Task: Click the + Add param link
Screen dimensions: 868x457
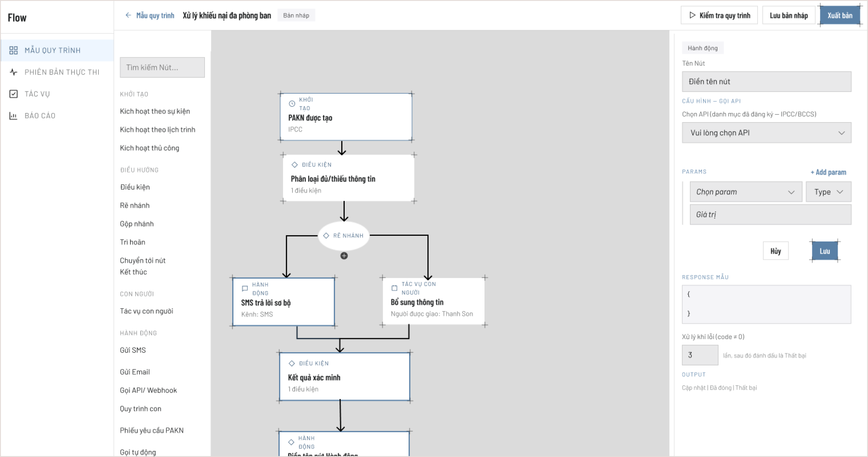Action: [828, 172]
